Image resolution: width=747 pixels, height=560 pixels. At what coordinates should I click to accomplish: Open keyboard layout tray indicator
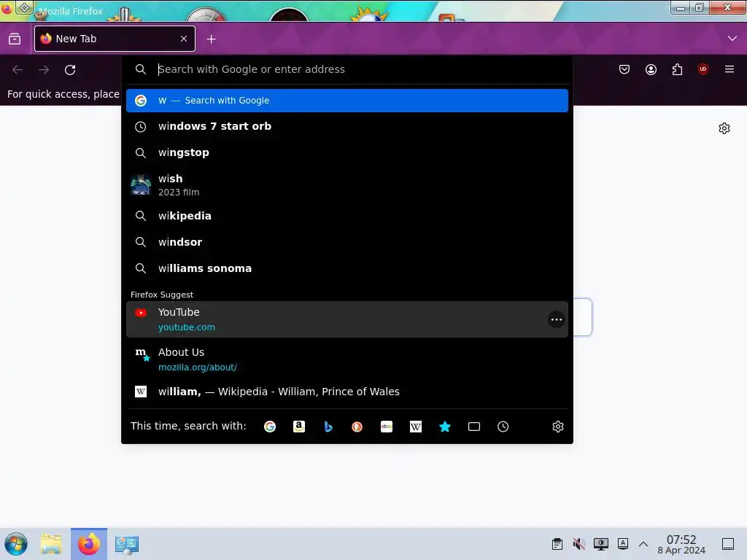click(x=623, y=544)
